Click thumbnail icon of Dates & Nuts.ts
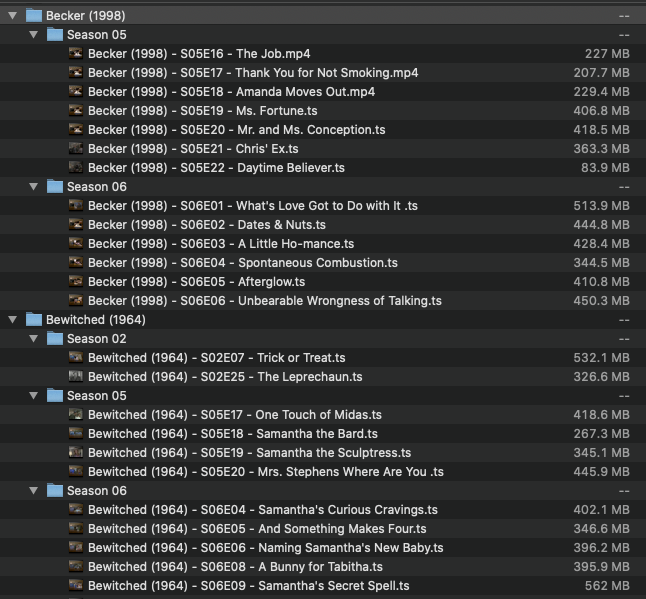The height and width of the screenshot is (599, 646). tap(76, 224)
